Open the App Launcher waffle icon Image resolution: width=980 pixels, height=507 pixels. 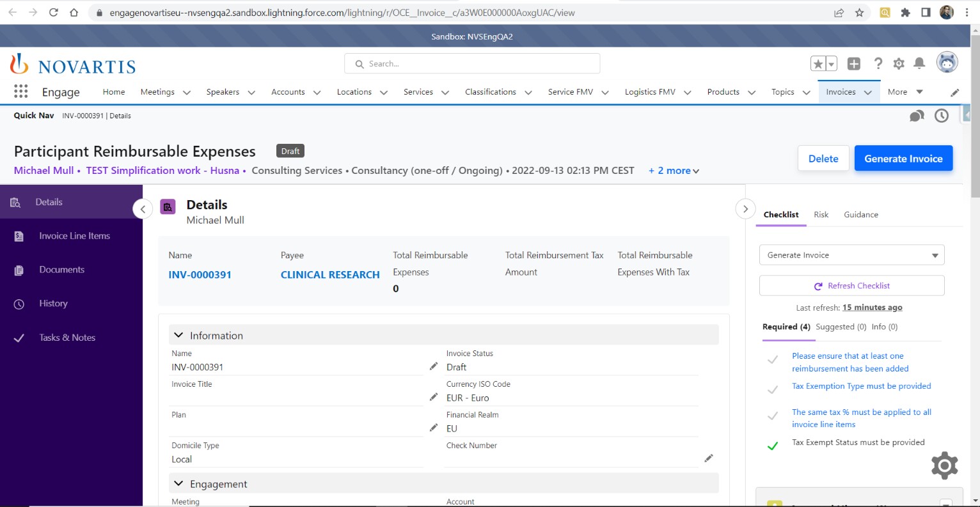pos(20,91)
